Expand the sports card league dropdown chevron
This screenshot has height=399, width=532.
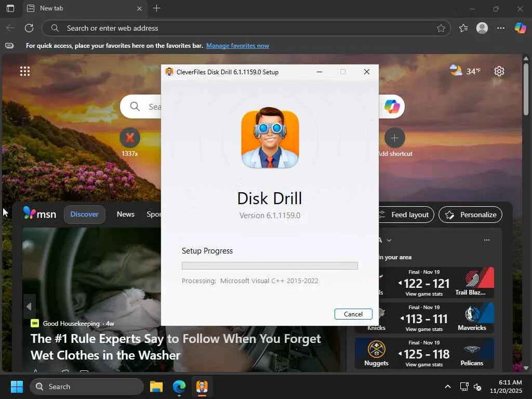389,240
